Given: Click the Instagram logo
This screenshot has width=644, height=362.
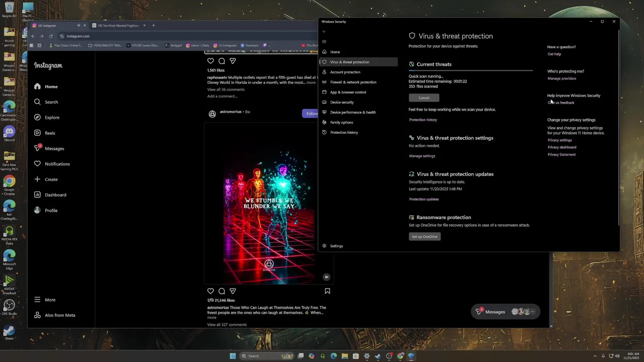Looking at the screenshot, I should click(x=48, y=65).
